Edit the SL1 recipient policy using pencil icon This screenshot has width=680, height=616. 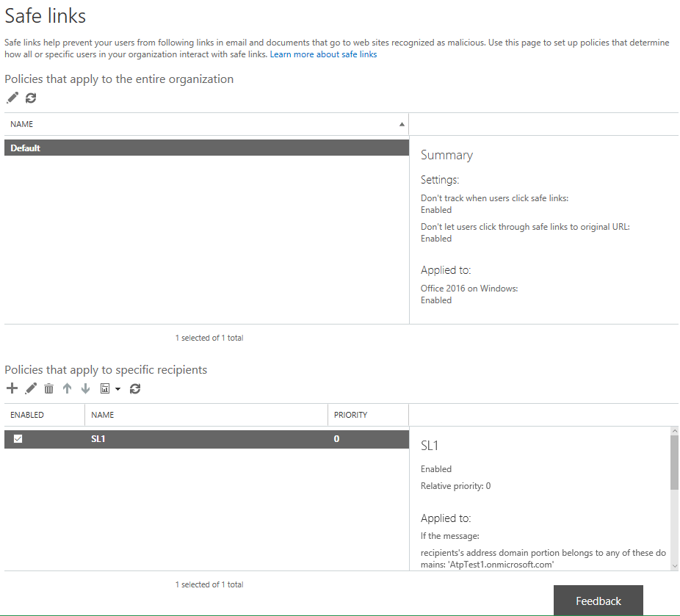pos(31,388)
